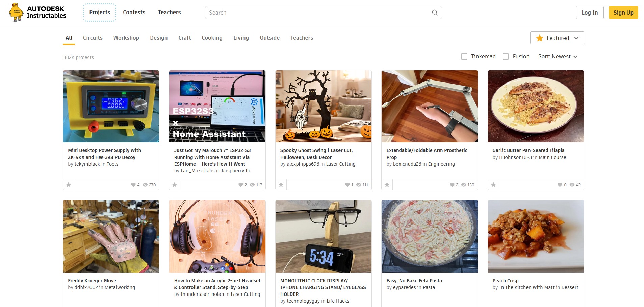Click the Sign Up button
The width and height of the screenshot is (644, 307).
pos(623,13)
